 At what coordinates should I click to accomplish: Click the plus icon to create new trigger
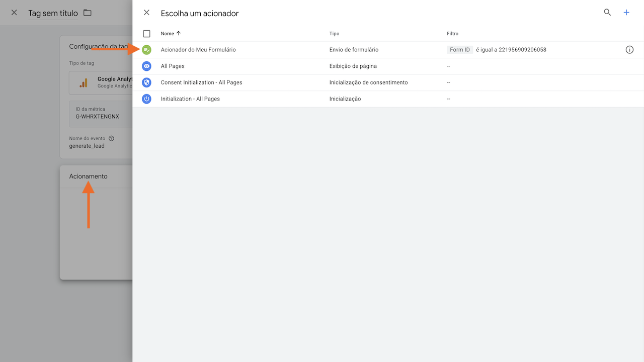(626, 12)
